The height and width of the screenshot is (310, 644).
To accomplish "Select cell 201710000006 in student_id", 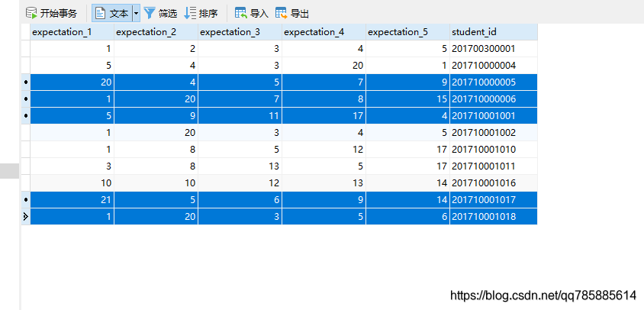I will coord(494,99).
